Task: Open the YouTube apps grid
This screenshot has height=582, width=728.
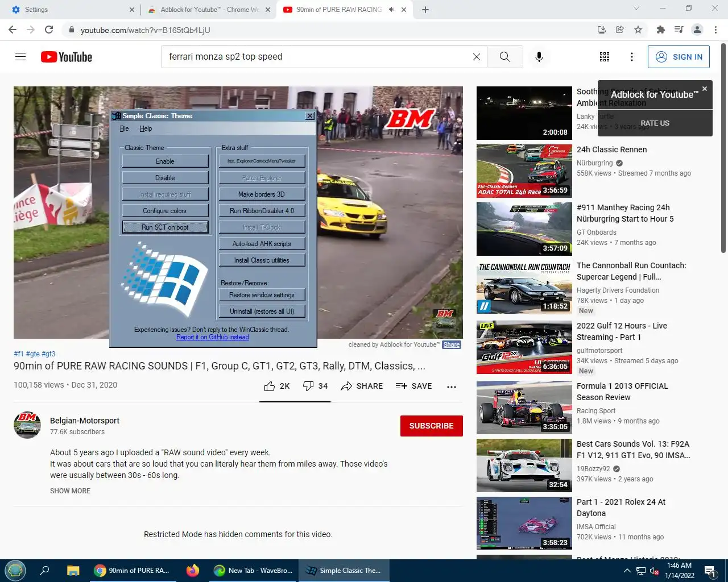Action: tap(605, 57)
